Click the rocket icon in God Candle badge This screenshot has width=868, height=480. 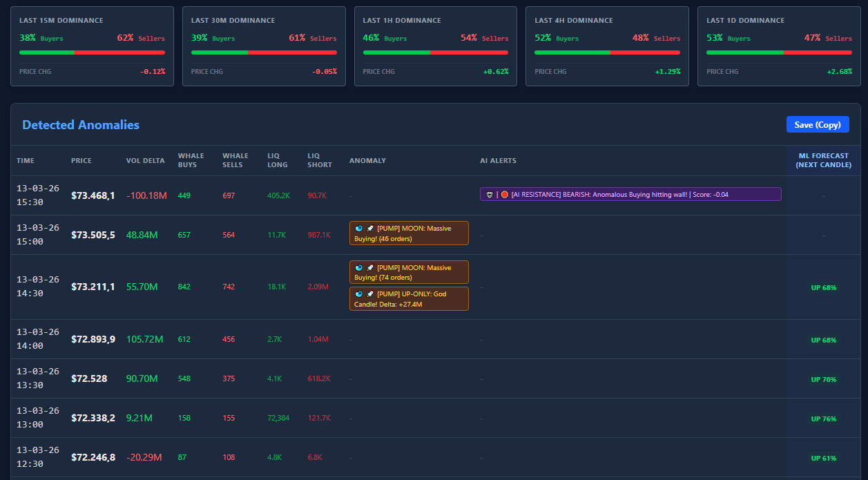coord(370,294)
